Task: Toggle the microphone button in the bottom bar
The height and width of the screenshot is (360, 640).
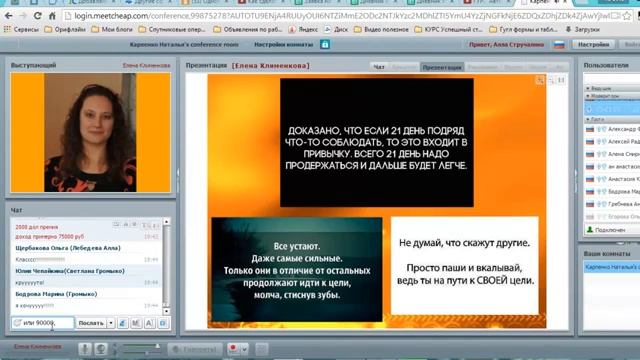Action: coord(85,349)
